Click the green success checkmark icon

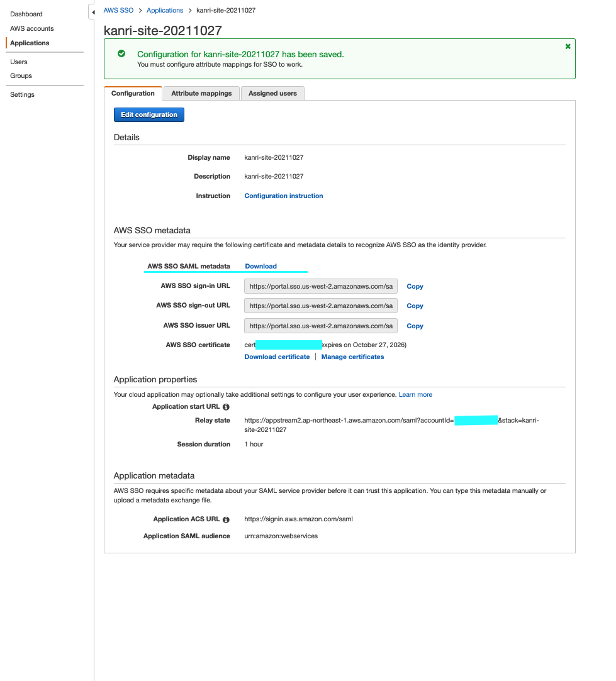tap(121, 53)
